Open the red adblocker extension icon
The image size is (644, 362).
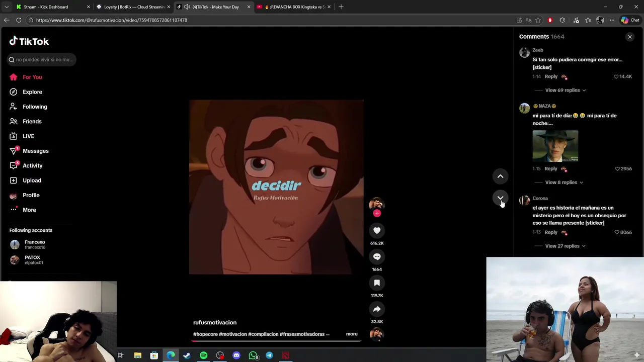pyautogui.click(x=550, y=20)
